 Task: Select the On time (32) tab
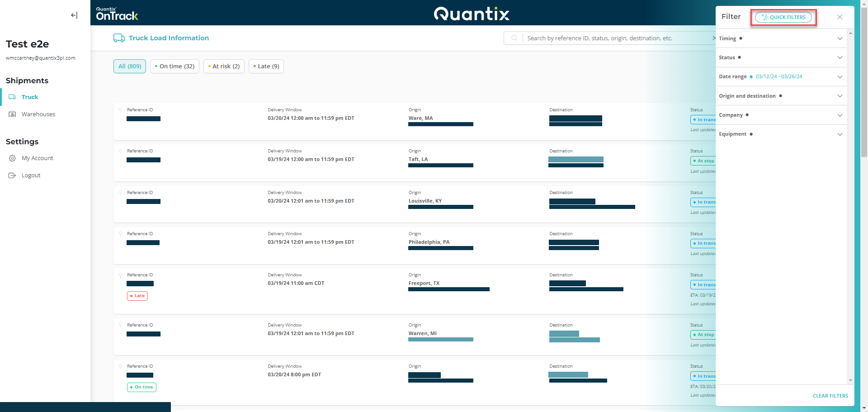[x=175, y=66]
